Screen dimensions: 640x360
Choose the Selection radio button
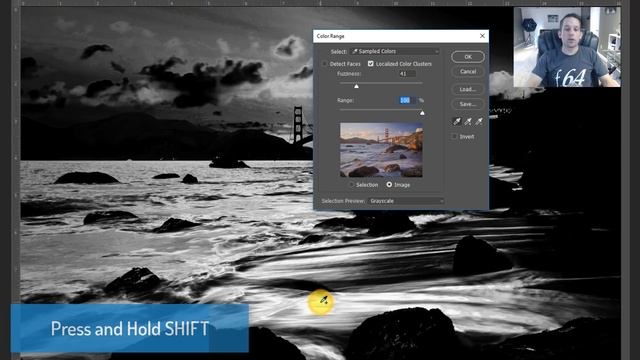[352, 185]
